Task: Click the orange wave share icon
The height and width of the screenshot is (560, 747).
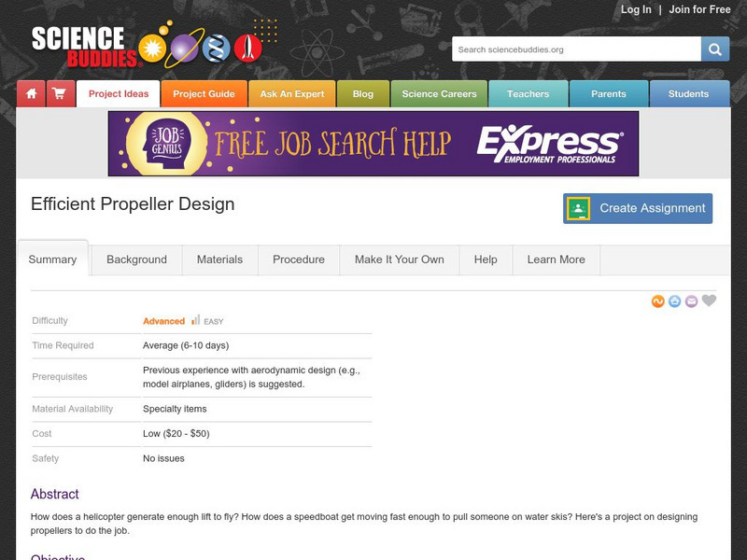Action: pos(658,301)
